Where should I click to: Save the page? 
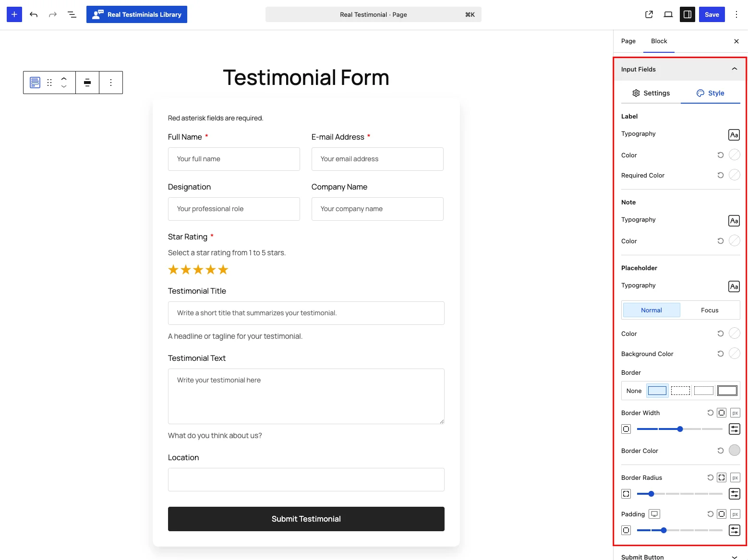click(712, 14)
